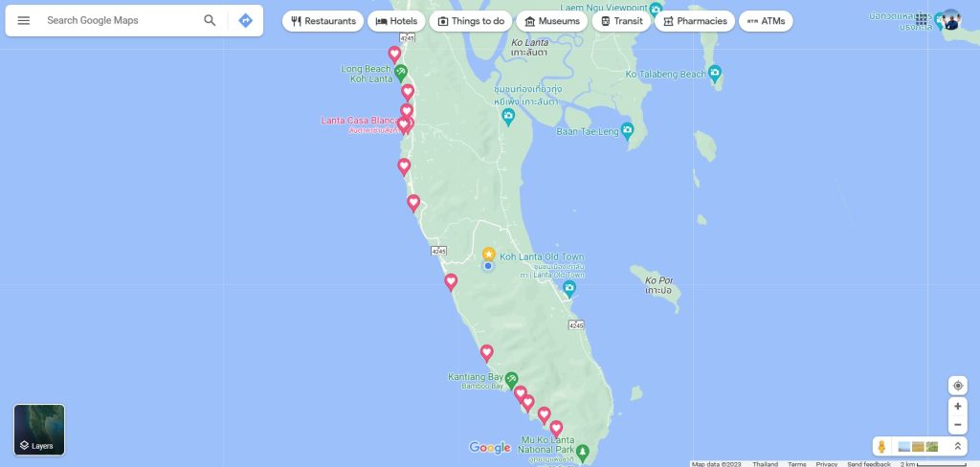Click the Search Google Maps field
980x467 pixels.
click(x=122, y=21)
